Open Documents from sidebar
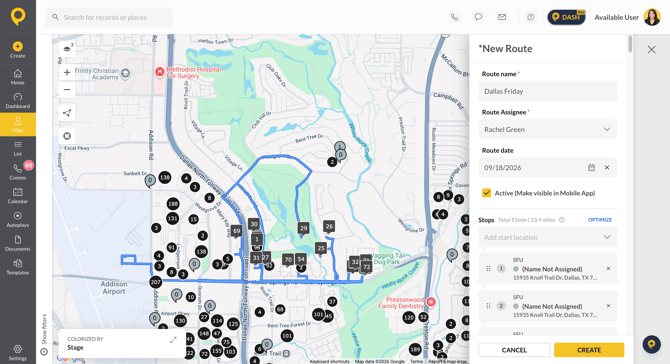The height and width of the screenshot is (364, 670). point(18,243)
